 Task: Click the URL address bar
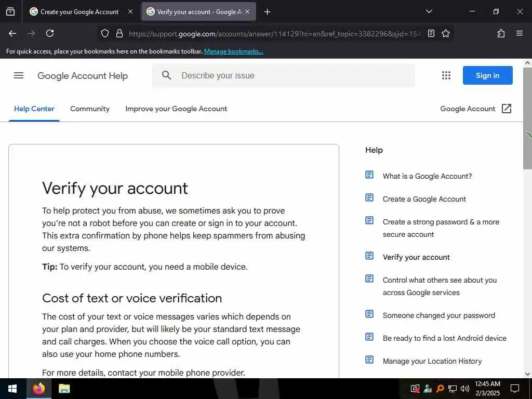point(275,34)
